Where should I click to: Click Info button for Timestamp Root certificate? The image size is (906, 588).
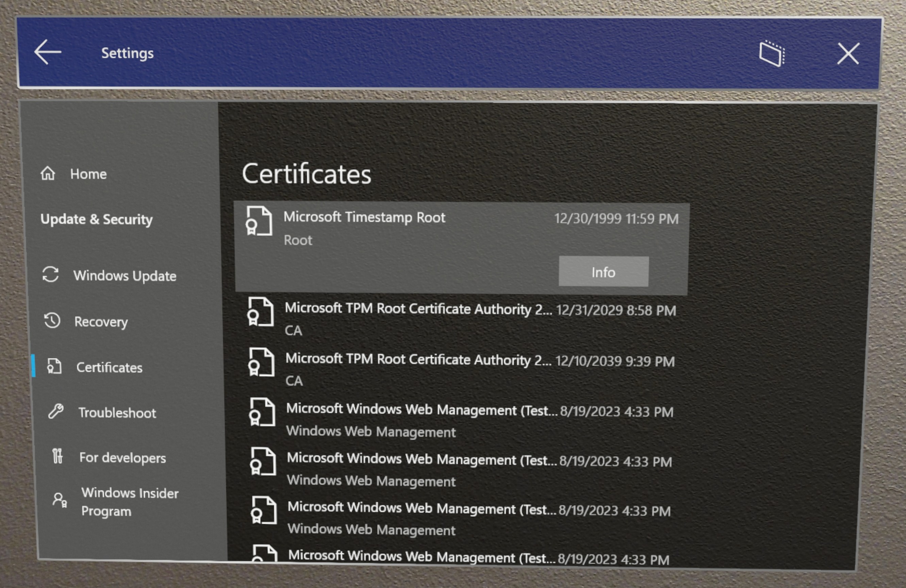coord(602,272)
